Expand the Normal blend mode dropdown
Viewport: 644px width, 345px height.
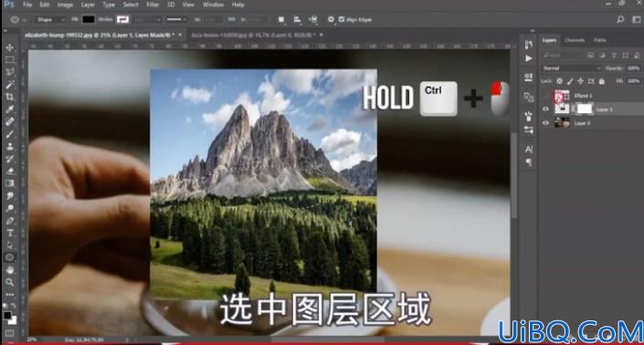(x=571, y=68)
